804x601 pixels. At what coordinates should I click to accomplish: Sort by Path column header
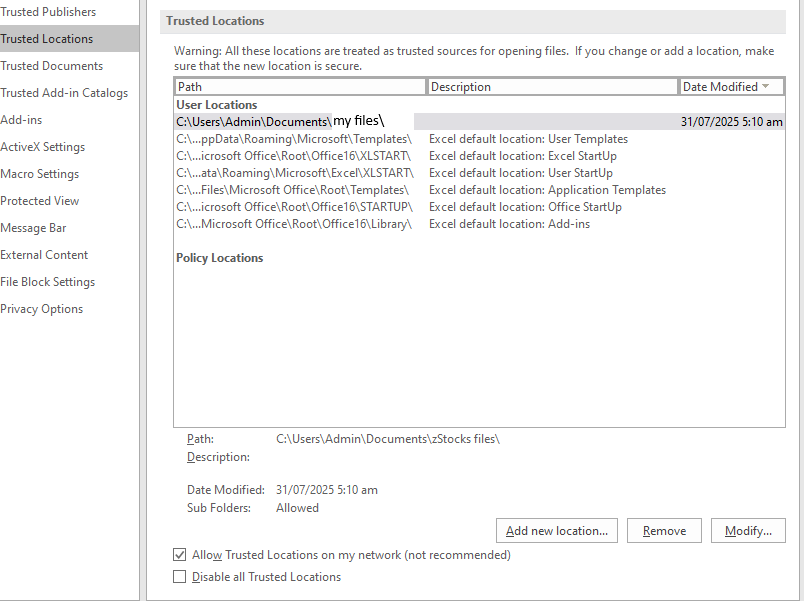[300, 87]
